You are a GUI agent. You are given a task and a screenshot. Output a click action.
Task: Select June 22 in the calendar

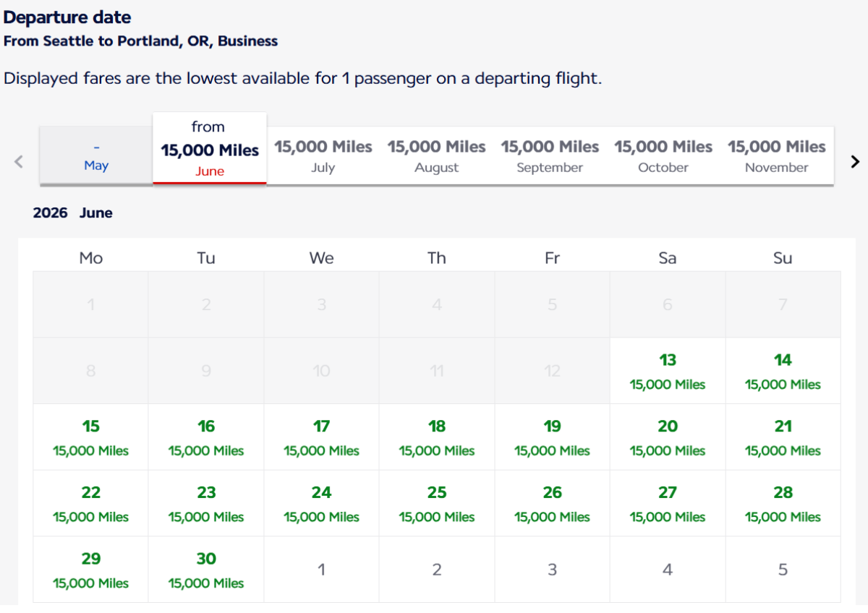pos(91,504)
